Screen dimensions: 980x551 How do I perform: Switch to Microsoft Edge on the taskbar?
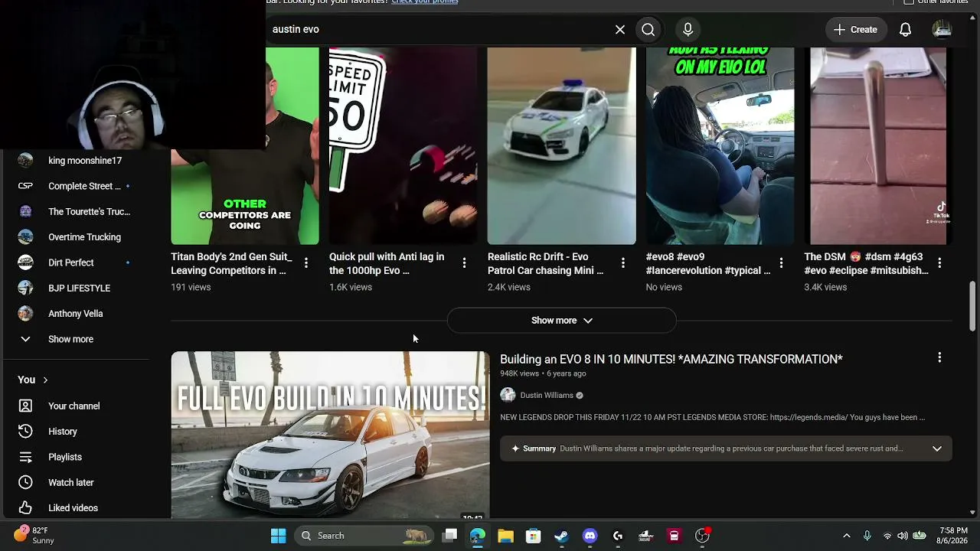pyautogui.click(x=478, y=536)
